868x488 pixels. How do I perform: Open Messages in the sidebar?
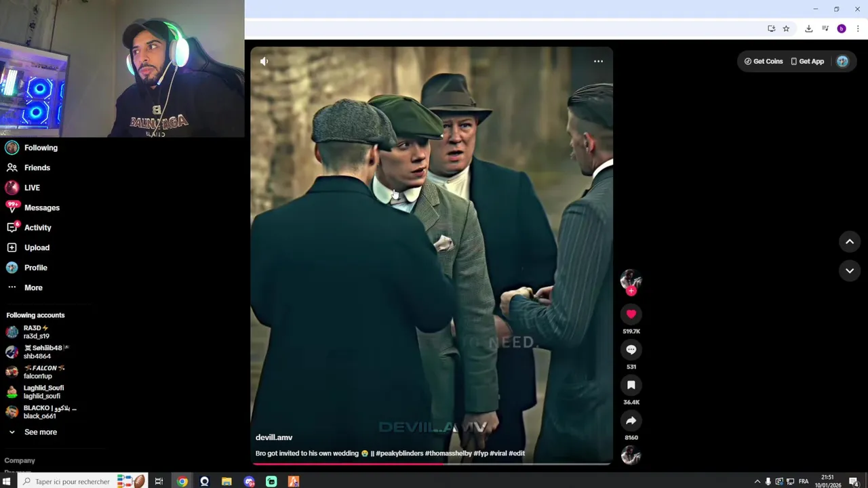point(33,207)
